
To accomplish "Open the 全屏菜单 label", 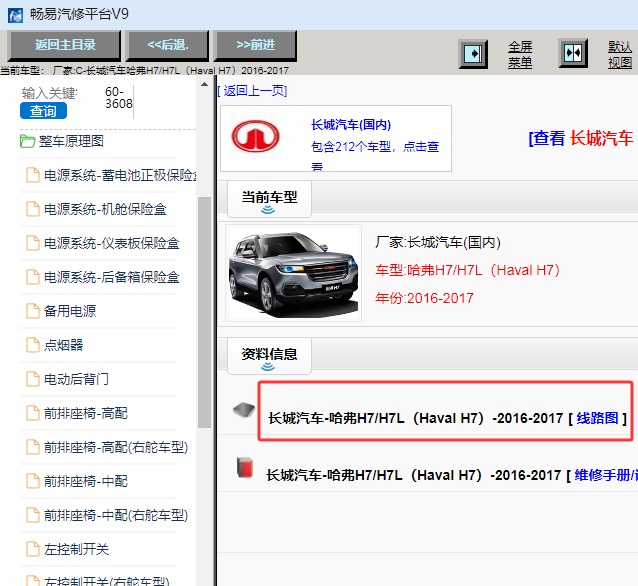I will tap(520, 55).
